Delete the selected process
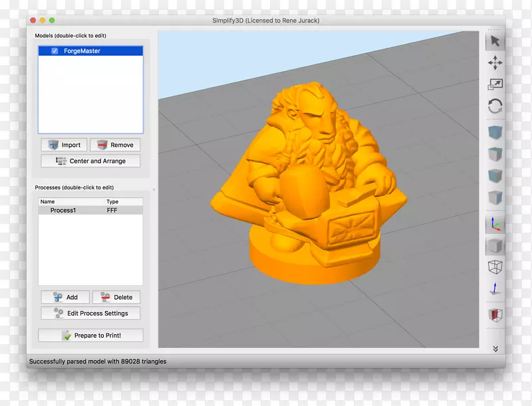This screenshot has height=406, width=532. coord(116,297)
